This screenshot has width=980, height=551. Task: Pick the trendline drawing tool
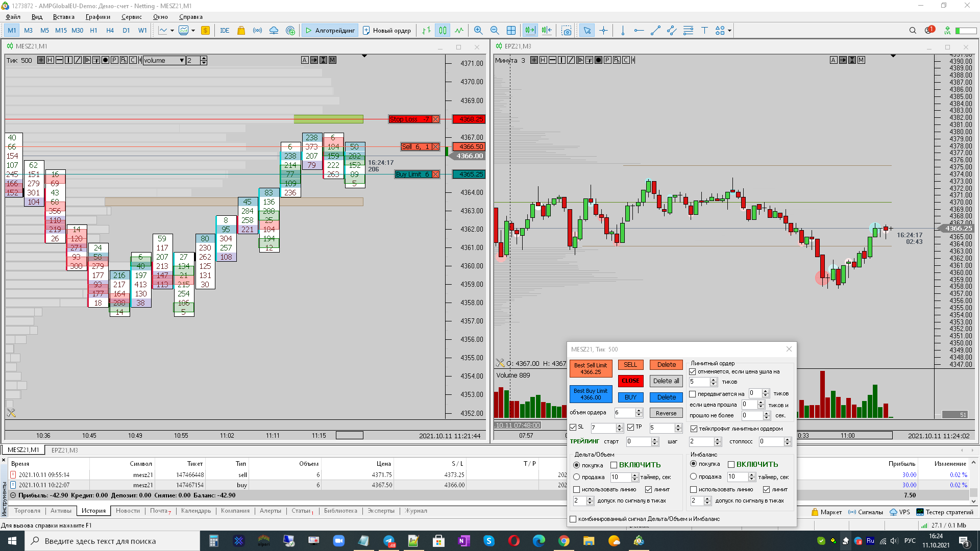655,31
